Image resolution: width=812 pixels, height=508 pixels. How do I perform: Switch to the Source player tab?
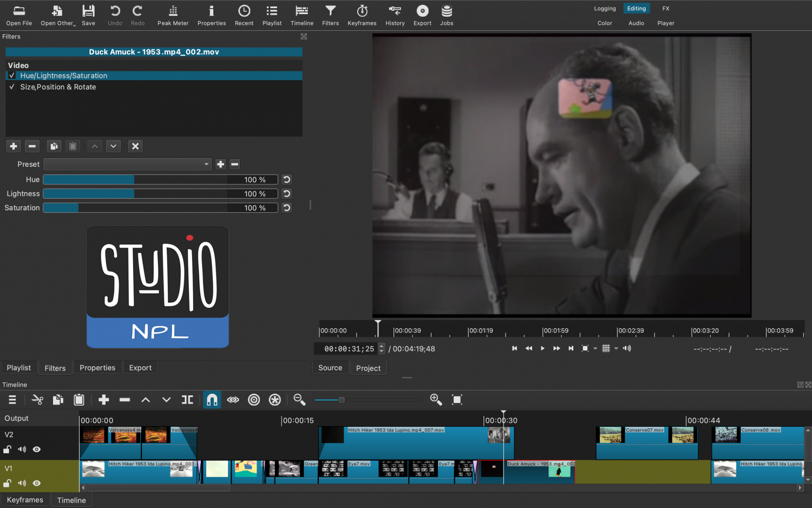(x=330, y=368)
